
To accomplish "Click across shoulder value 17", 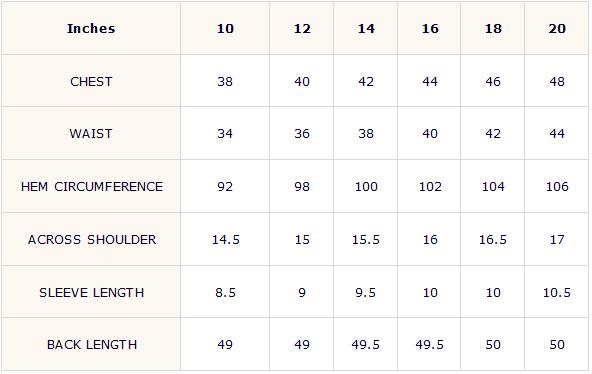I will pos(557,240).
